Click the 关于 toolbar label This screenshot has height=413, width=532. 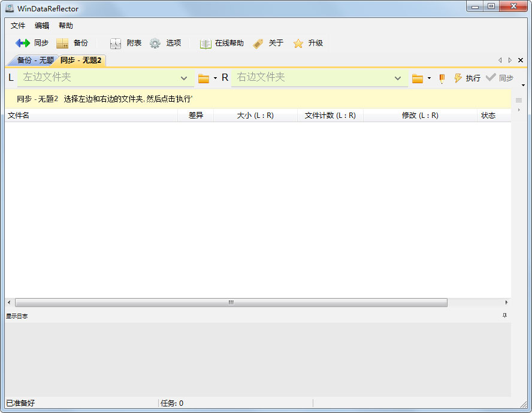click(x=276, y=43)
